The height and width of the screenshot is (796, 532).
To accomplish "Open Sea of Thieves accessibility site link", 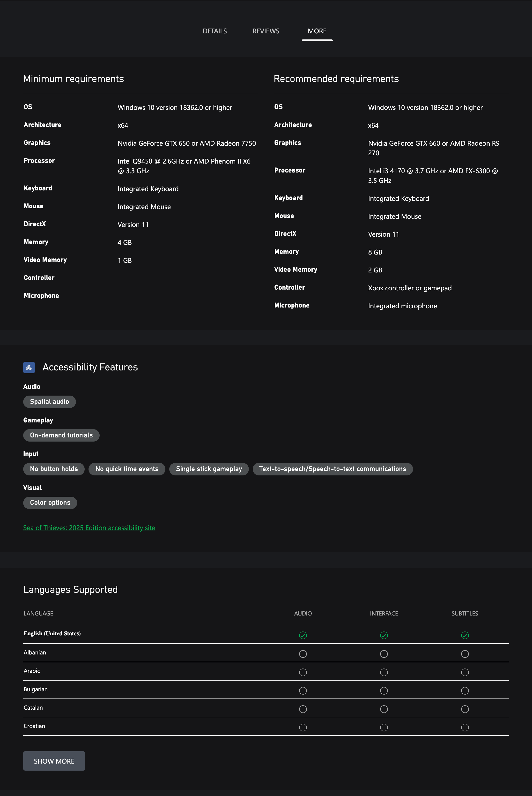I will (89, 527).
